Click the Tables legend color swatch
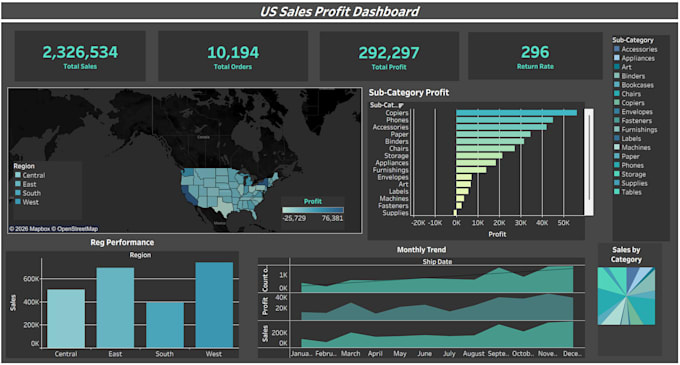This screenshot has height=365, width=680. [x=617, y=192]
